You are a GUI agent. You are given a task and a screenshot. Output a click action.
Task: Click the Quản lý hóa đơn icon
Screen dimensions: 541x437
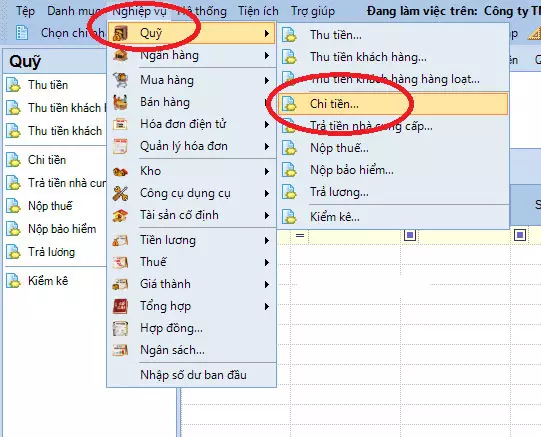click(120, 146)
